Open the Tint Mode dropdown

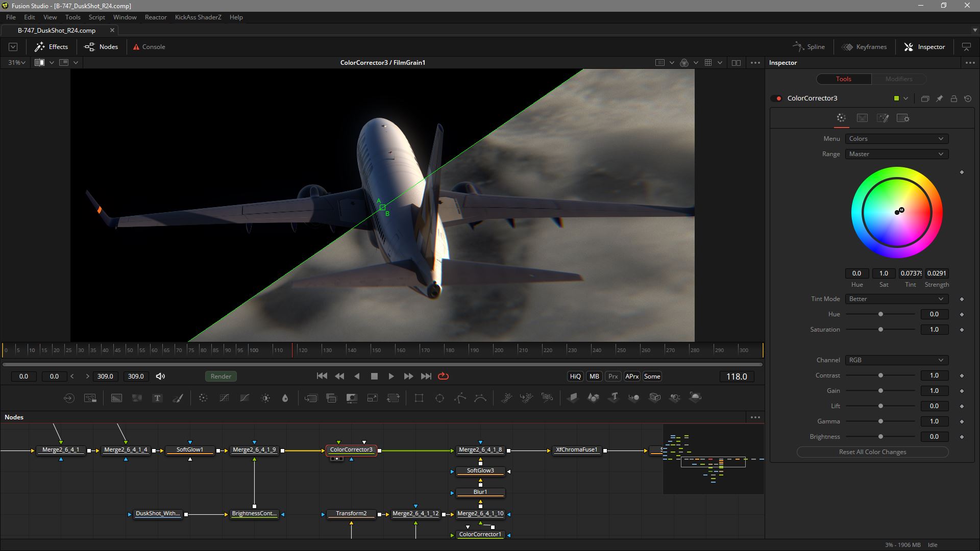[x=896, y=299]
